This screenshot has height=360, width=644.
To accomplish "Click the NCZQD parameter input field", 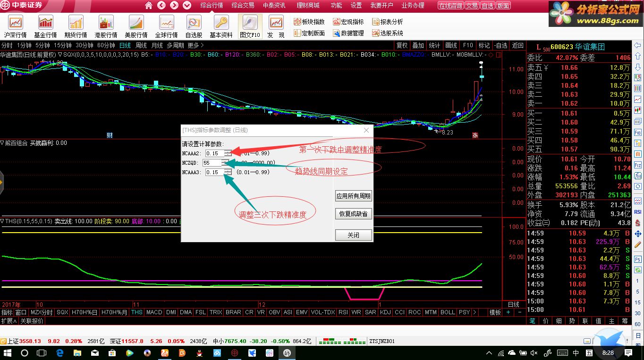I will (212, 163).
